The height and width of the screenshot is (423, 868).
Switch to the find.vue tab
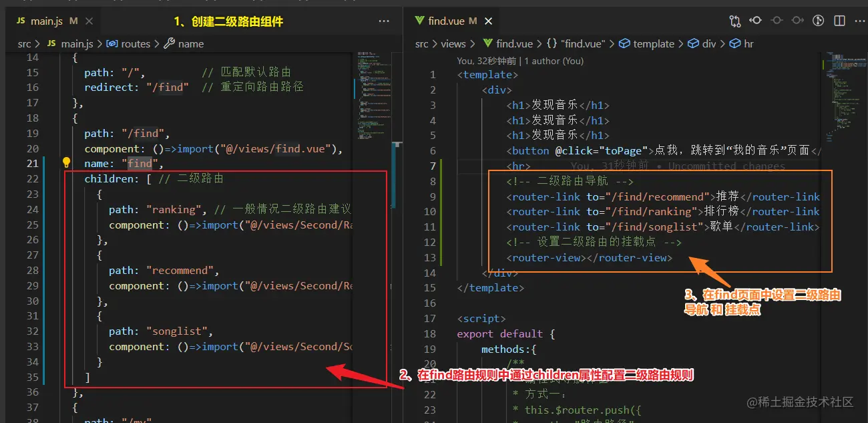(449, 20)
